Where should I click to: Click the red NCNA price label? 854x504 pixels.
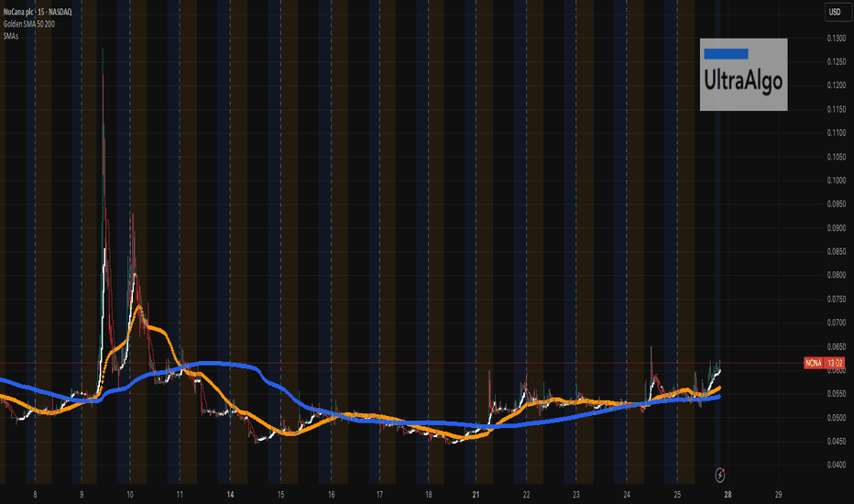[x=824, y=363]
